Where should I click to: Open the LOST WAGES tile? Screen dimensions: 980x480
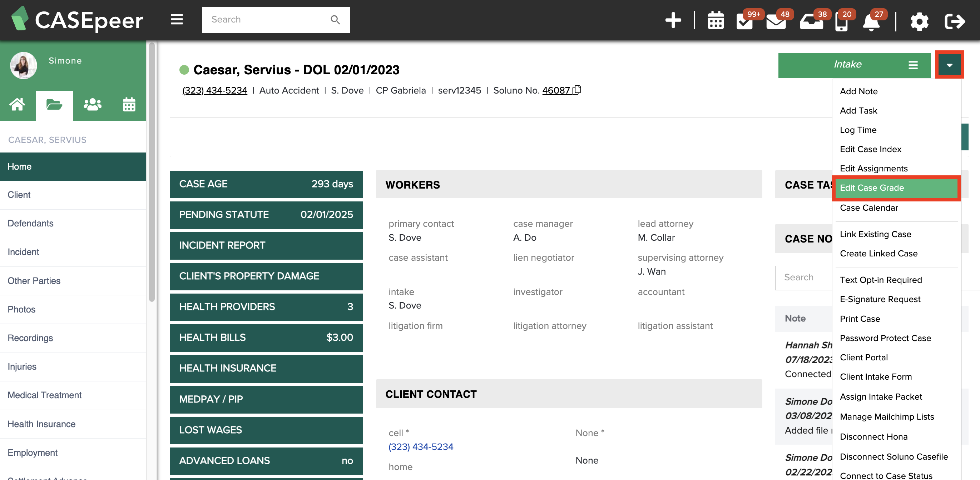(266, 430)
